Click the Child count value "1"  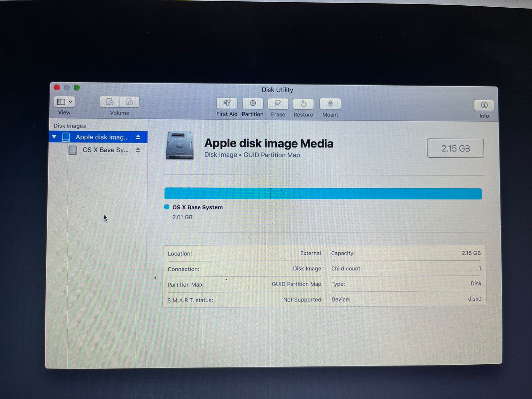click(480, 268)
